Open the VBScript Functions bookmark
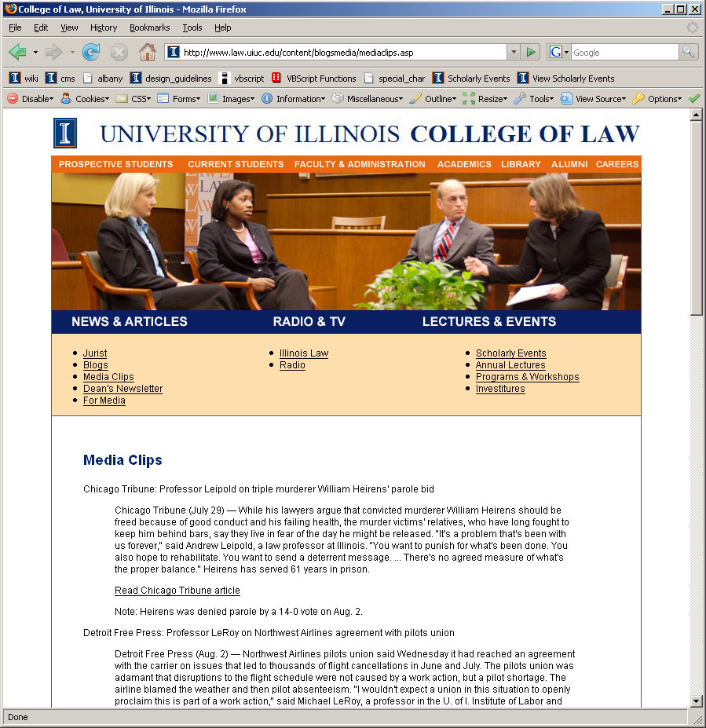This screenshot has width=706, height=728. pyautogui.click(x=313, y=79)
